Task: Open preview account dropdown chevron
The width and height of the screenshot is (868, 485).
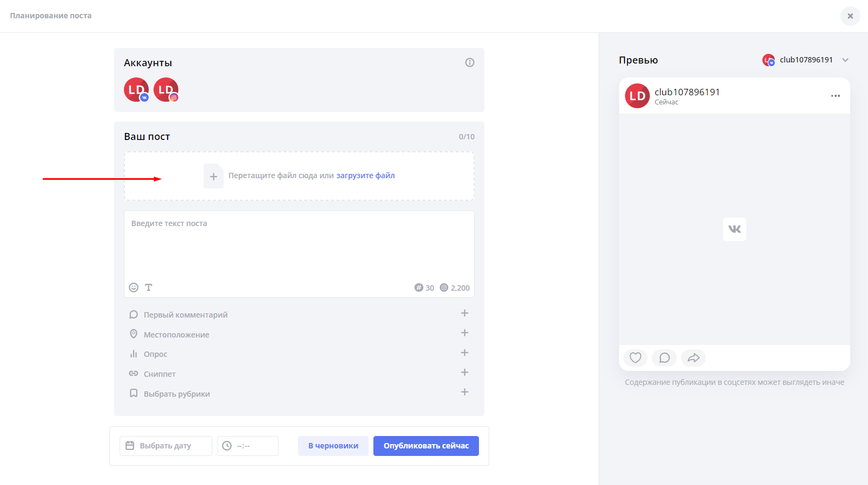Action: (845, 60)
